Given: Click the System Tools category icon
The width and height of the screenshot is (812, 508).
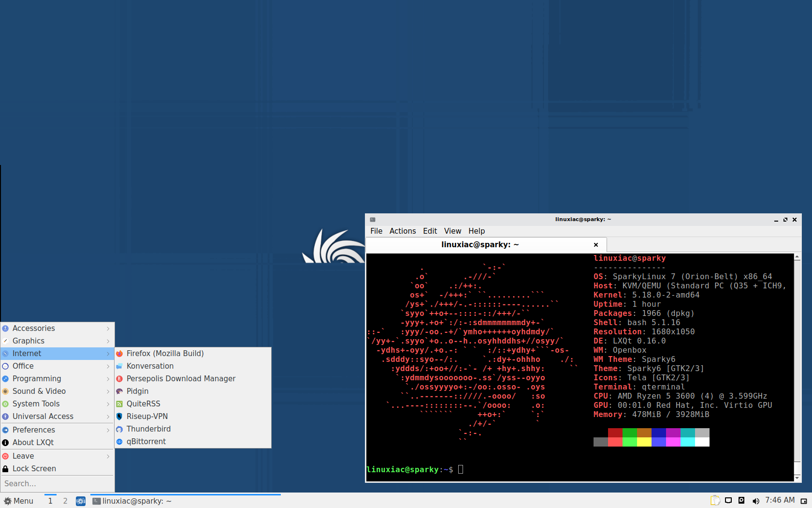Looking at the screenshot, I should coord(5,404).
